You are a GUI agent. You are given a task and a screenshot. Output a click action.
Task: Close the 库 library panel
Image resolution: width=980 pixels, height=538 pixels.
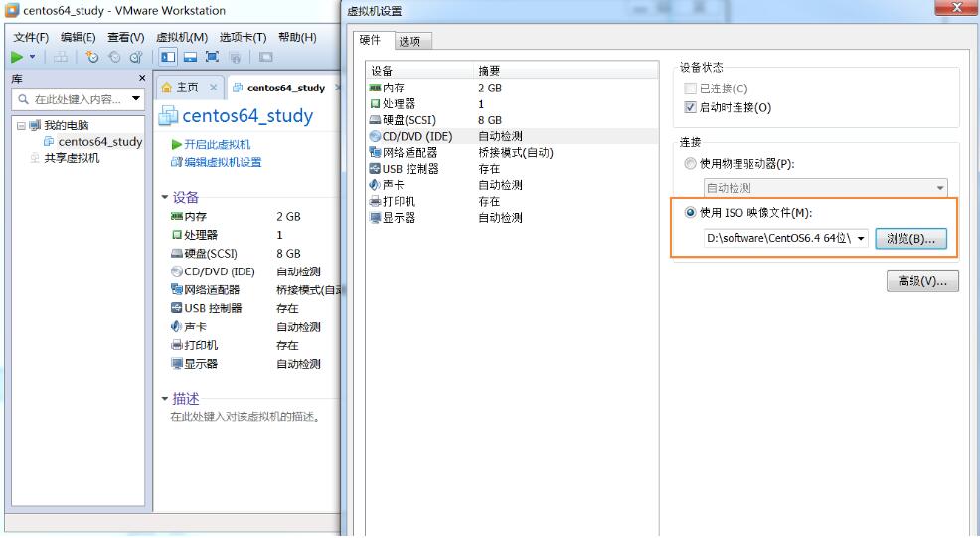tap(142, 78)
